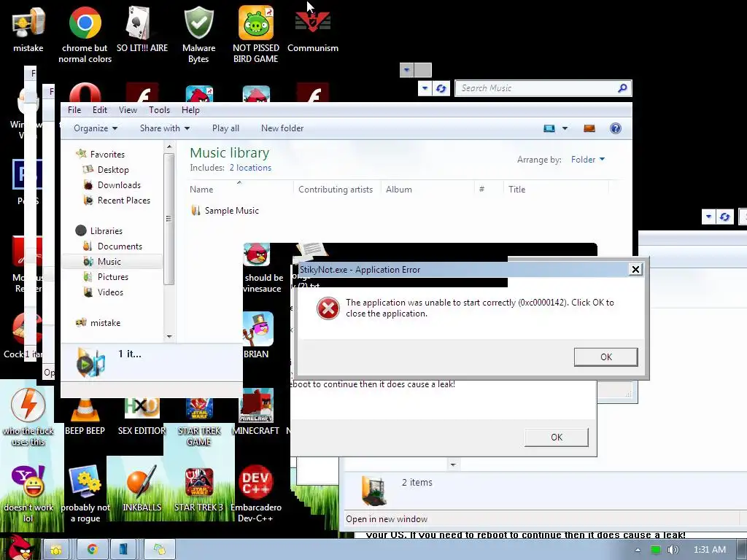Click the Search Music field
This screenshot has height=560, width=747.
543,88
